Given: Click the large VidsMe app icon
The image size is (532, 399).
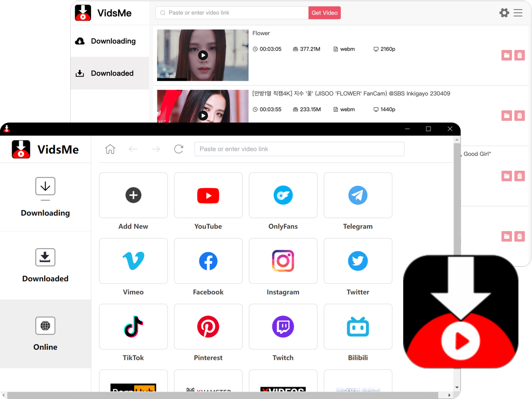Looking at the screenshot, I should (x=461, y=312).
